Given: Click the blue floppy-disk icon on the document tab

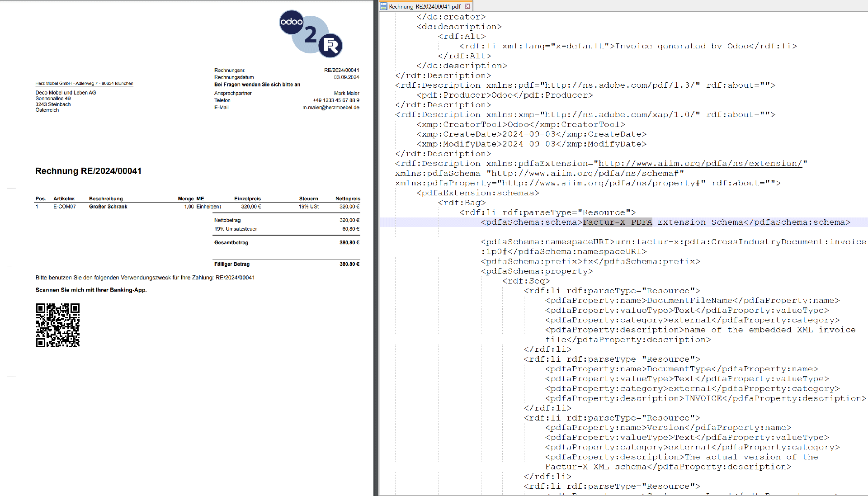Looking at the screenshot, I should 384,6.
